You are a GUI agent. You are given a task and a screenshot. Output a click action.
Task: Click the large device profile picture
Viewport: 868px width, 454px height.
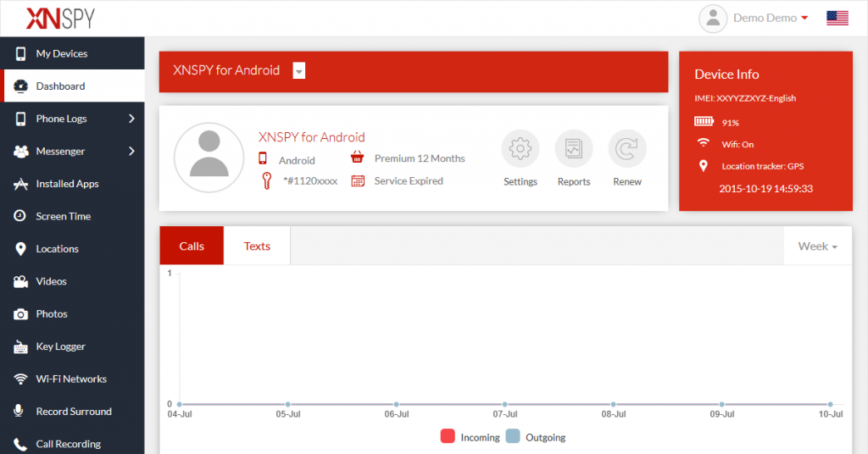tap(209, 158)
